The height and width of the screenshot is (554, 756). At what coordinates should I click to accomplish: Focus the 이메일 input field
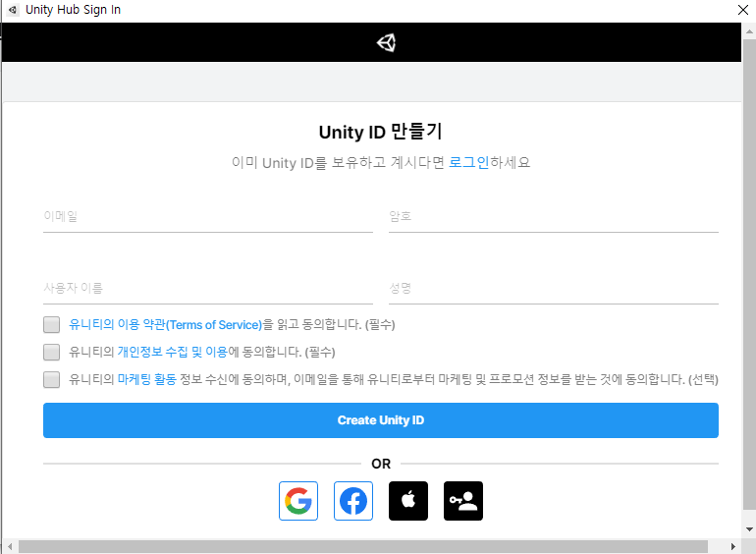tap(208, 217)
